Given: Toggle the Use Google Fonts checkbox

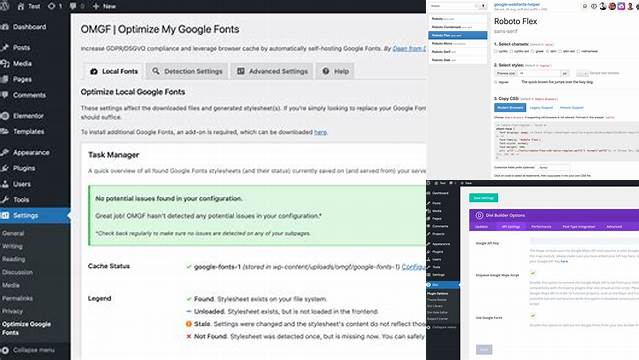Looking at the screenshot, I should (533, 316).
